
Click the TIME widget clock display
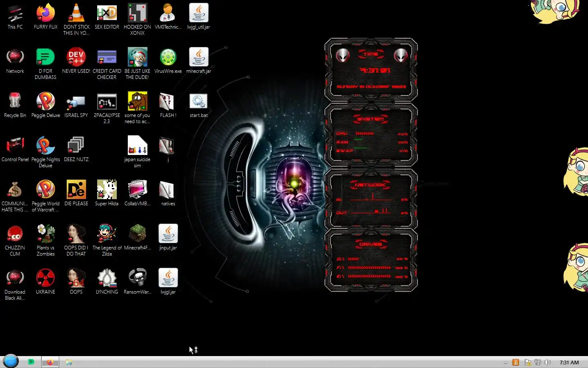click(375, 70)
